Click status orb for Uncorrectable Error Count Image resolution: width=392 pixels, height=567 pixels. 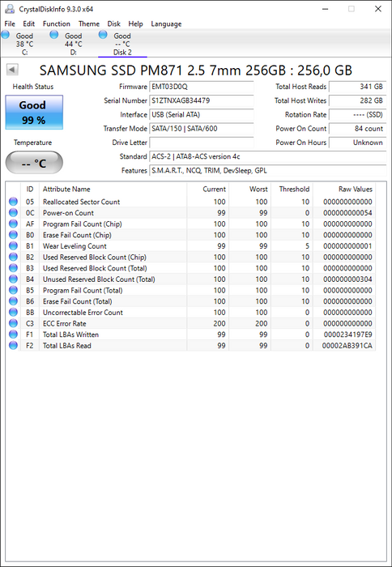[14, 312]
